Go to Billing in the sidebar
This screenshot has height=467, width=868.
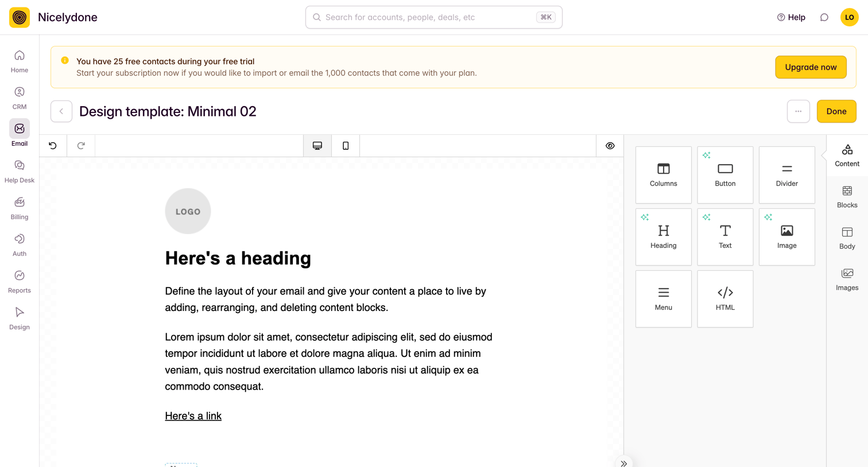tap(20, 208)
